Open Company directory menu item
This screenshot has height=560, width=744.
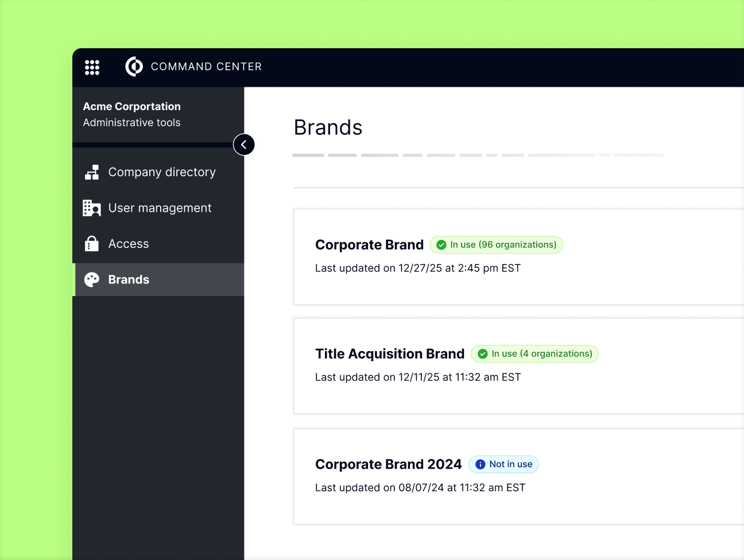coord(158,172)
